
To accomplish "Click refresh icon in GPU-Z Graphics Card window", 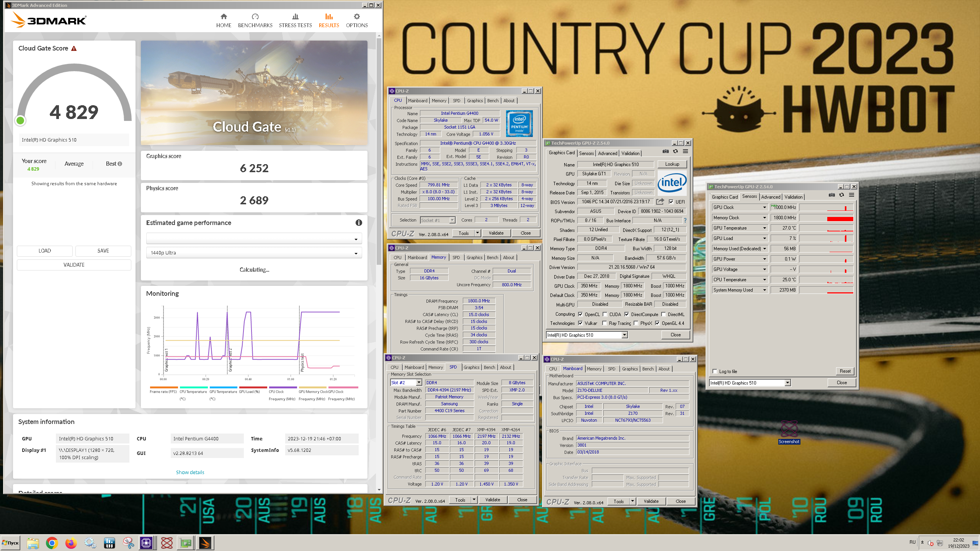I will [676, 152].
